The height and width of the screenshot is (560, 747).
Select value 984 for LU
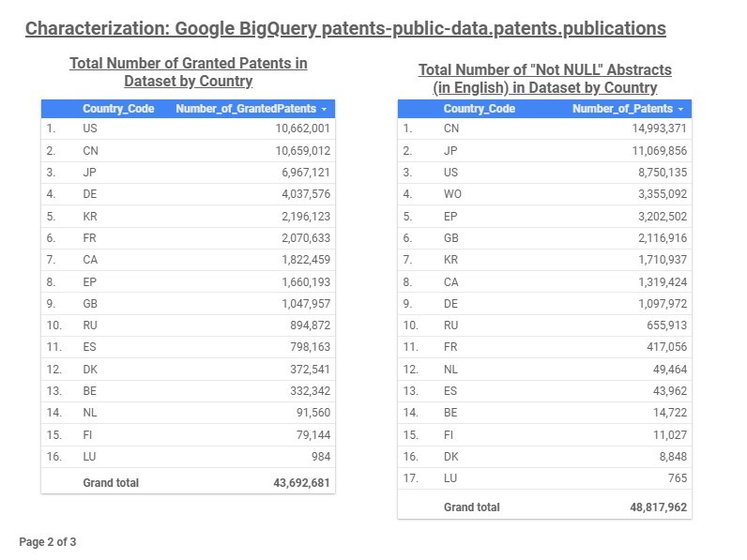pyautogui.click(x=321, y=457)
